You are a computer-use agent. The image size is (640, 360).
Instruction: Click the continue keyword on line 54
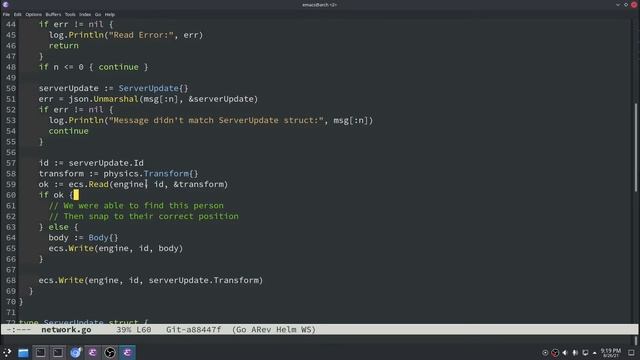coord(69,131)
